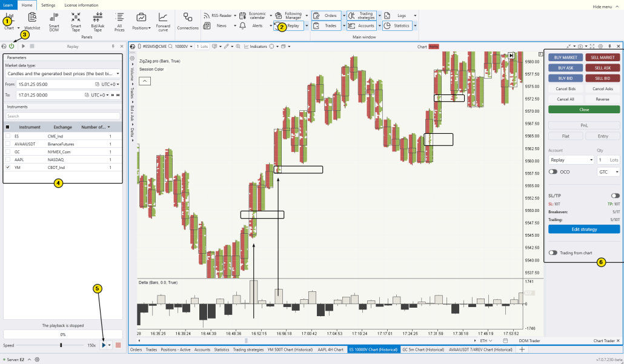624x364 pixels.
Task: Open the Connections manager
Action: [188, 21]
